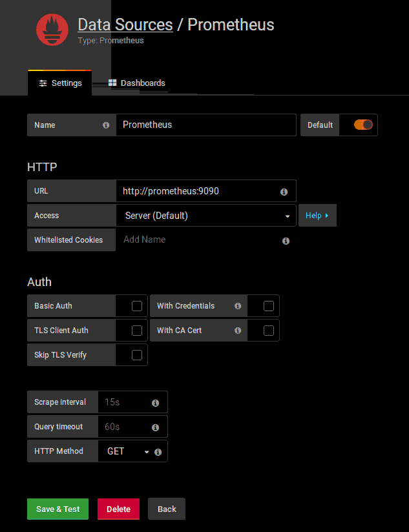The width and height of the screenshot is (409, 532).
Task: Toggle the Default data source switch
Action: coord(363,125)
